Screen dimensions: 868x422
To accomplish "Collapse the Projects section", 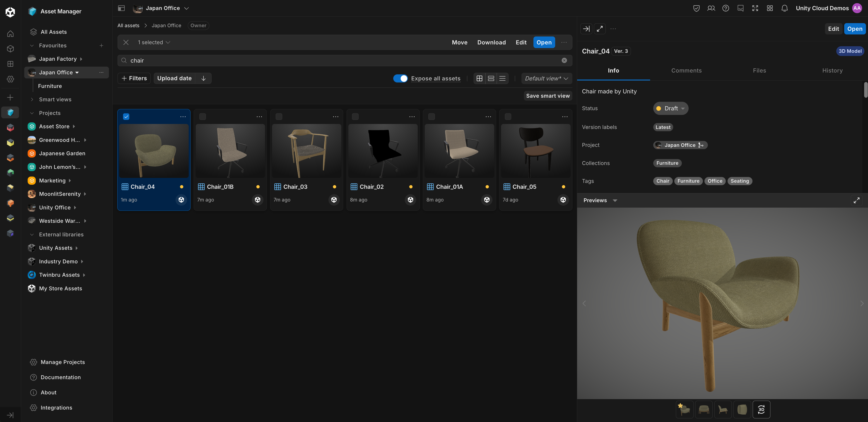I will point(32,113).
